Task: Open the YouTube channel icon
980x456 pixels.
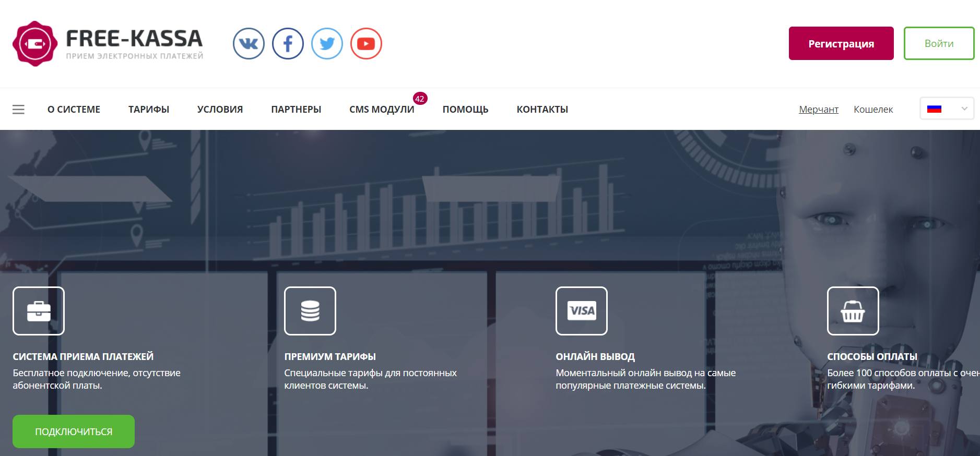Action: click(x=366, y=43)
